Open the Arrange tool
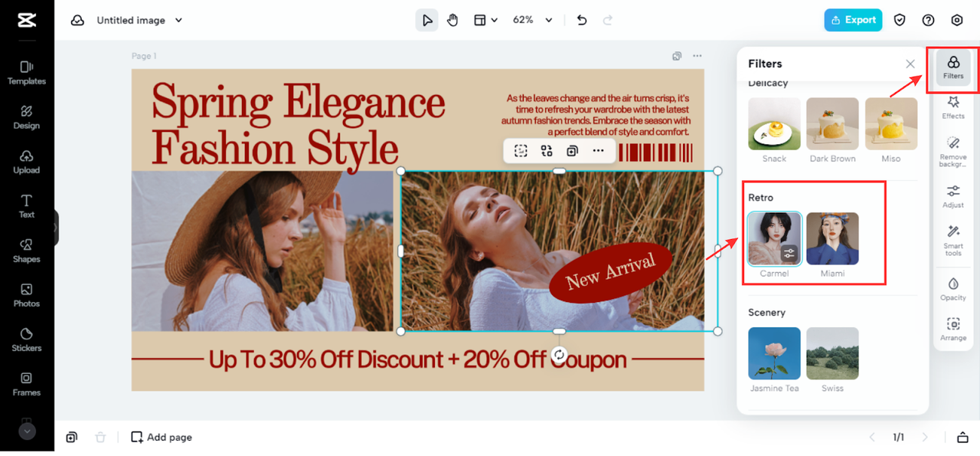The height and width of the screenshot is (456, 980). point(953,329)
